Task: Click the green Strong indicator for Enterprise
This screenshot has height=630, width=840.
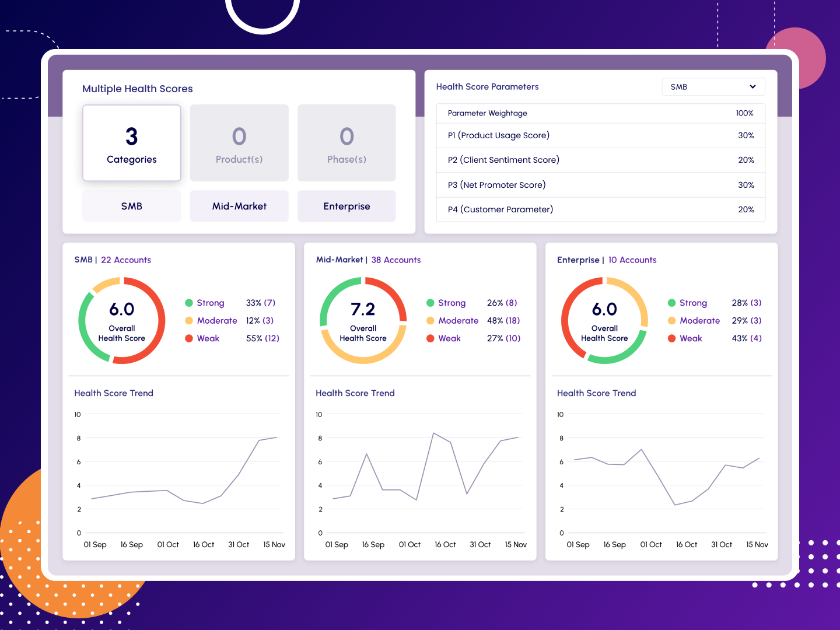Action: click(x=672, y=303)
